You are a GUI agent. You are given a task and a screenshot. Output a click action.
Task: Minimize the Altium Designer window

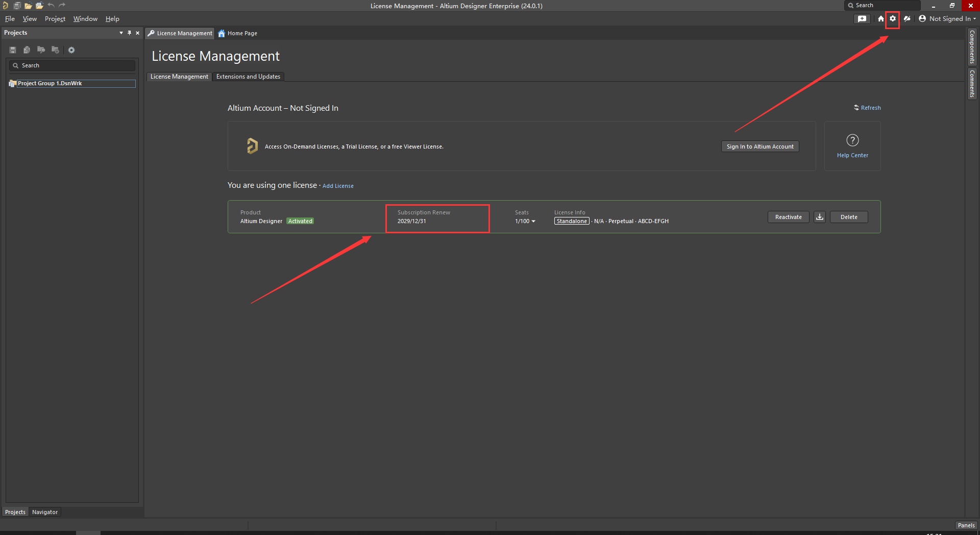(933, 6)
